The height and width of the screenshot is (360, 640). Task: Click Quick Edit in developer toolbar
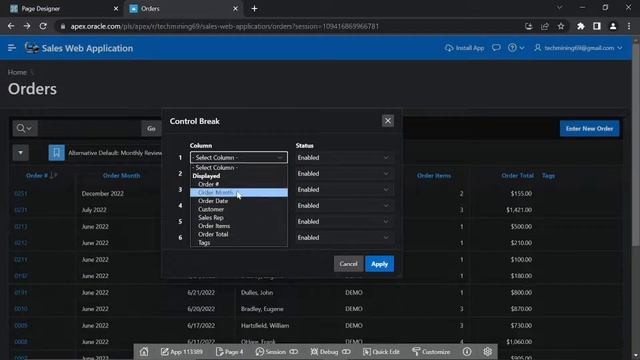point(381,351)
